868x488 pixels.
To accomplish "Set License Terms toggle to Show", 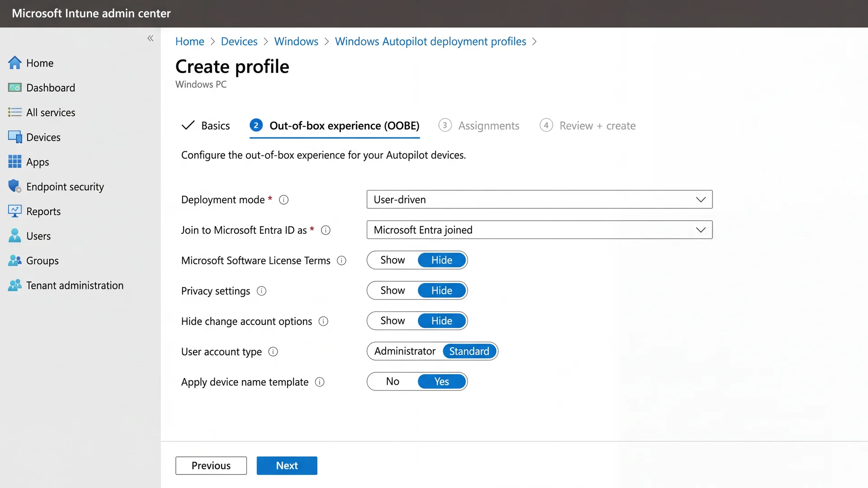I will [392, 260].
